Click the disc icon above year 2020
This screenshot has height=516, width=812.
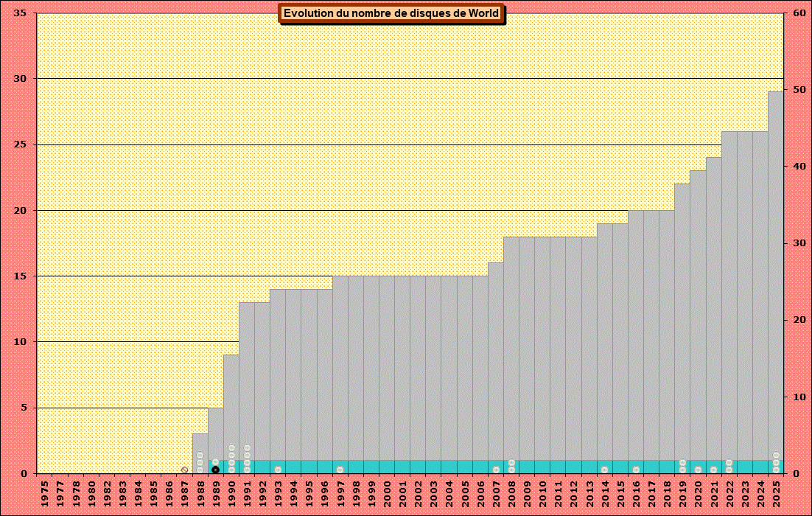coord(698,470)
